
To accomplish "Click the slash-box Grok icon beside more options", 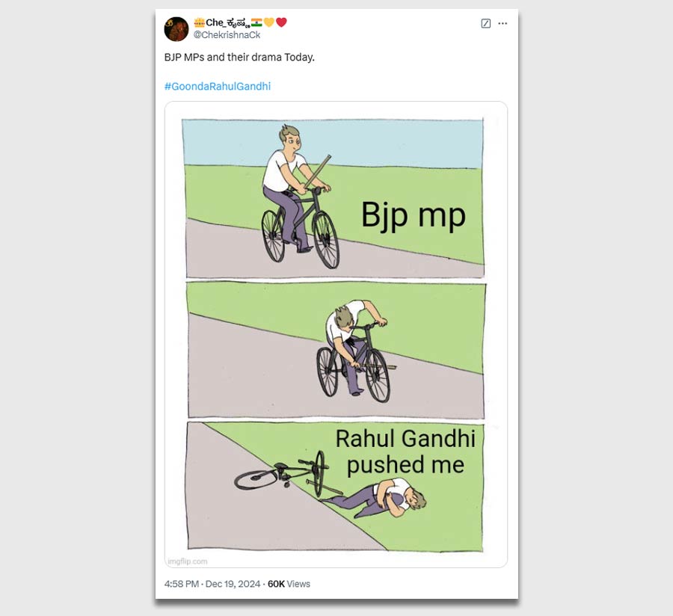I will click(486, 23).
